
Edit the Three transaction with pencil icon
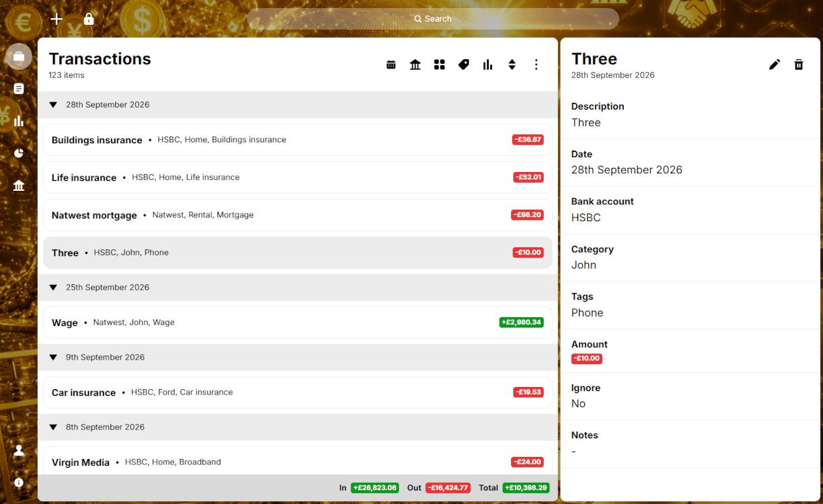[x=775, y=65]
